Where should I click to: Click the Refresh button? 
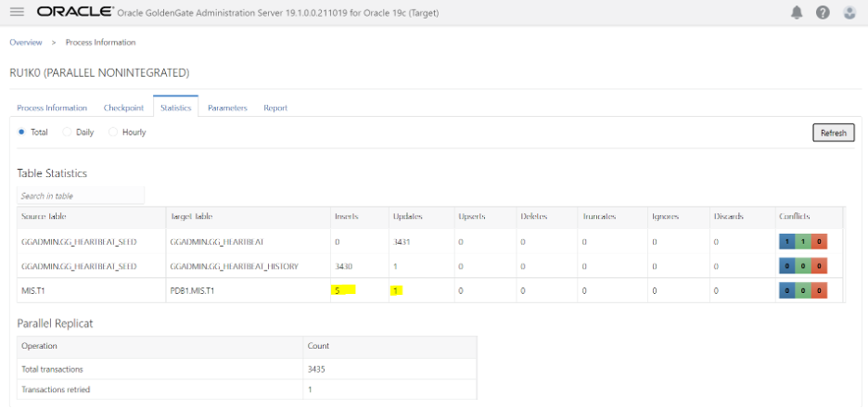[833, 133]
